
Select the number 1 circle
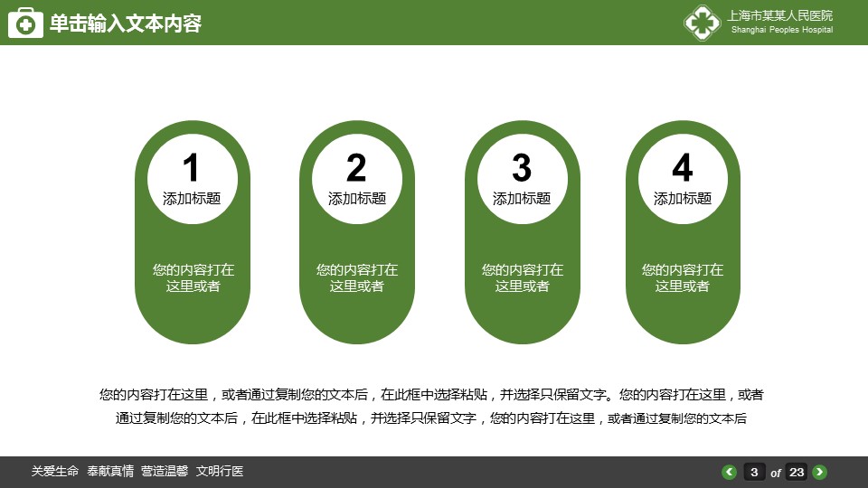point(192,178)
